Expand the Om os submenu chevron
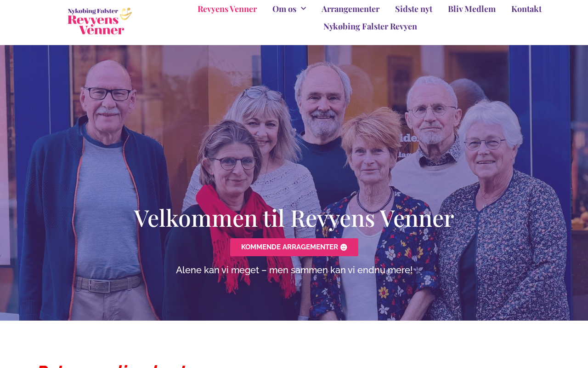The width and height of the screenshot is (588, 368). click(x=303, y=8)
